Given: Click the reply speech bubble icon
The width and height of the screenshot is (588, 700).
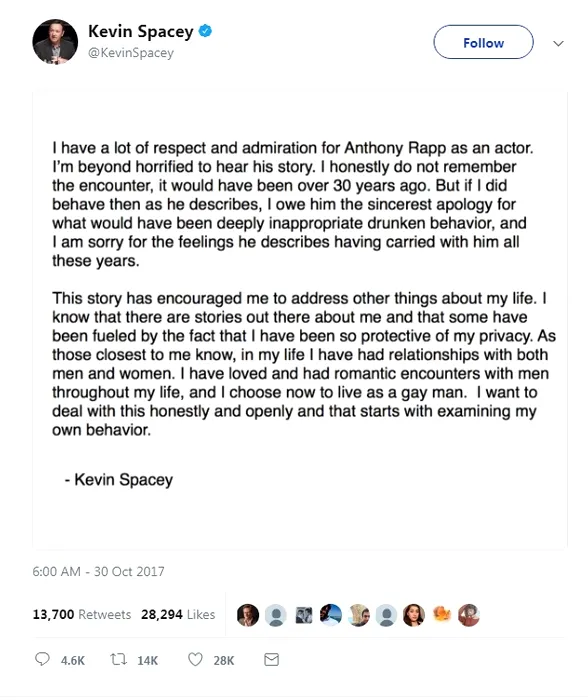Looking at the screenshot, I should pos(42,659).
